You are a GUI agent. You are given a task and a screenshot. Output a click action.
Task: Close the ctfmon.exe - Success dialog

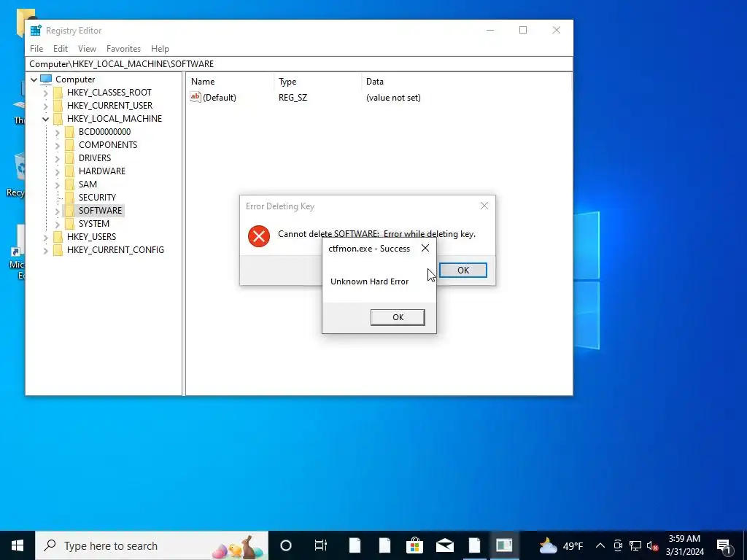(x=425, y=248)
